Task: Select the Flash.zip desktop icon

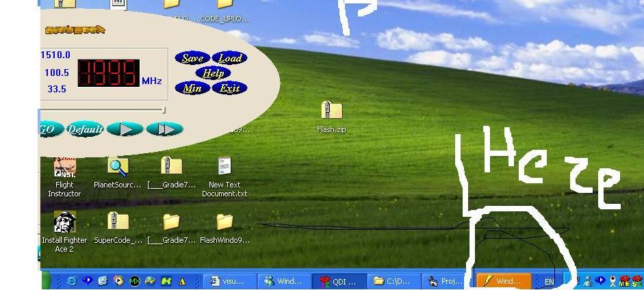Action: click(x=331, y=111)
